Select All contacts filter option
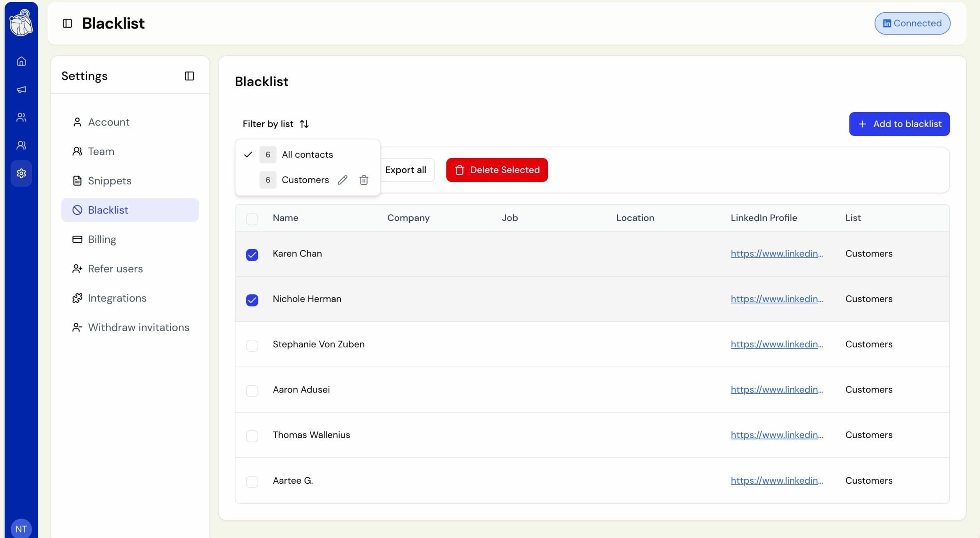The width and height of the screenshot is (980, 538). tap(307, 155)
